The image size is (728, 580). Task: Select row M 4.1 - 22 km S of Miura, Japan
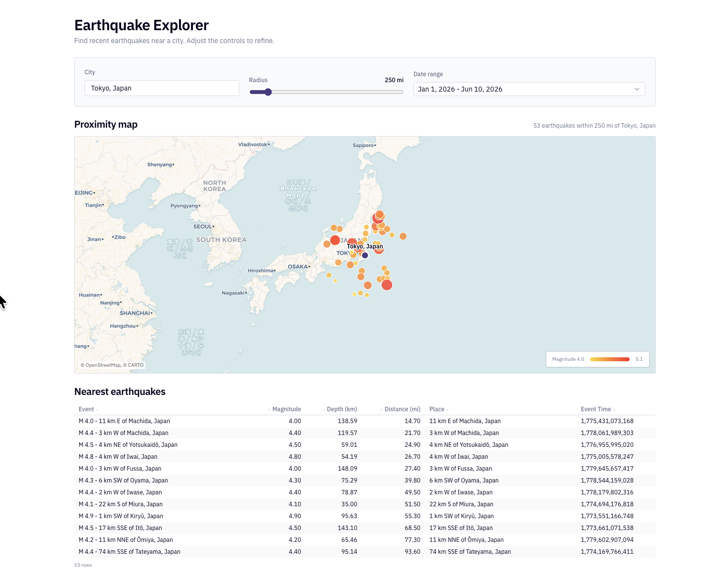coord(365,504)
